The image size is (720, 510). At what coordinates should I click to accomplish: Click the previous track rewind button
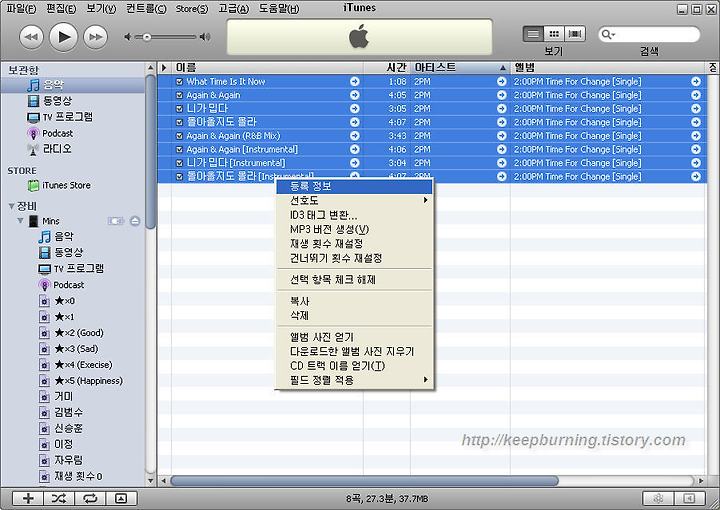[31, 37]
